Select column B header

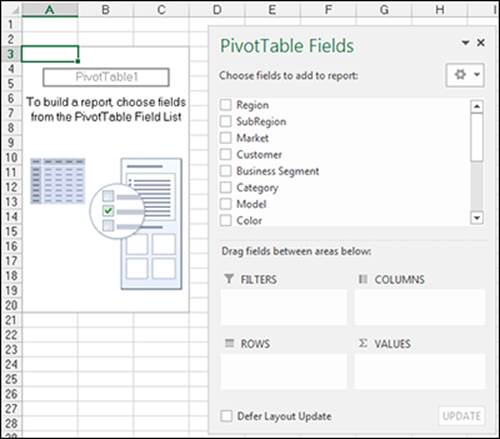pos(106,10)
